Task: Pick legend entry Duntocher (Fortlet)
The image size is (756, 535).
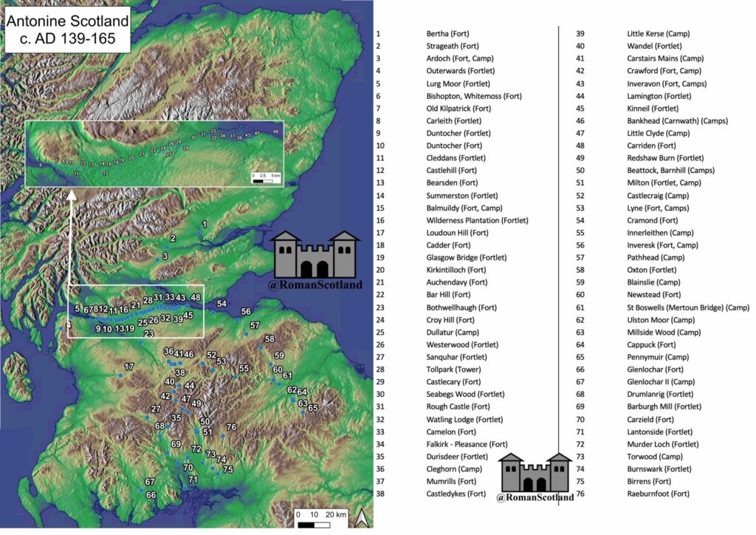Action: [x=458, y=133]
